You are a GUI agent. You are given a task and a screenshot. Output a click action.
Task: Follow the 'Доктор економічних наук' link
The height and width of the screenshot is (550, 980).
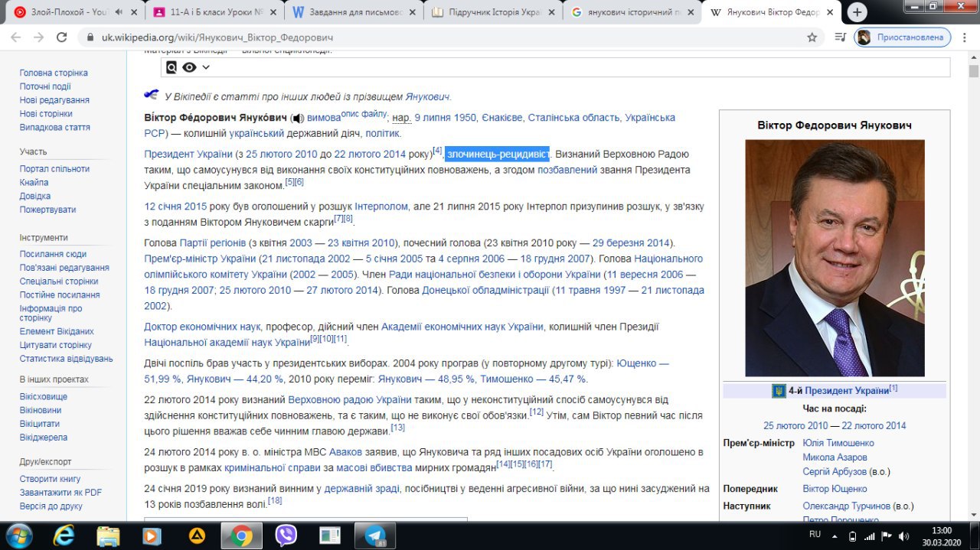202,327
